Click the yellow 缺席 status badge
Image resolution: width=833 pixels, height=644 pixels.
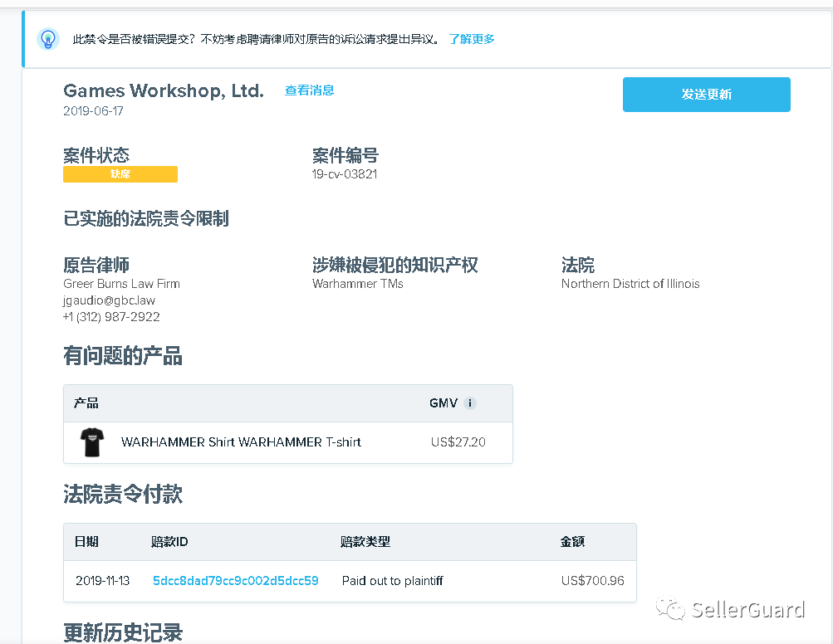(120, 174)
